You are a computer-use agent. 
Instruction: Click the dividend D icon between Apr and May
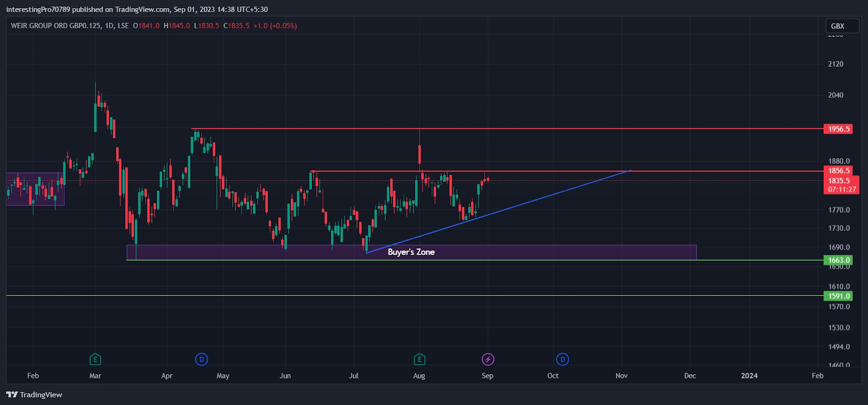pyautogui.click(x=201, y=359)
